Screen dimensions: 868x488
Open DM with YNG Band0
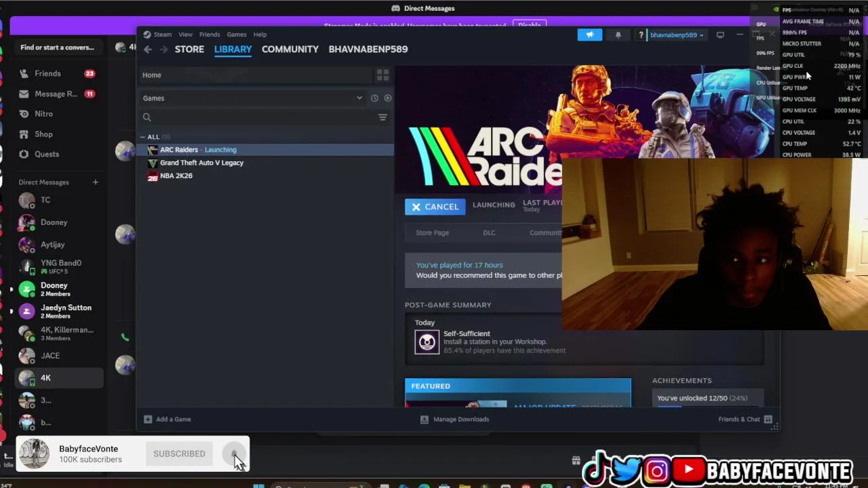coord(58,267)
